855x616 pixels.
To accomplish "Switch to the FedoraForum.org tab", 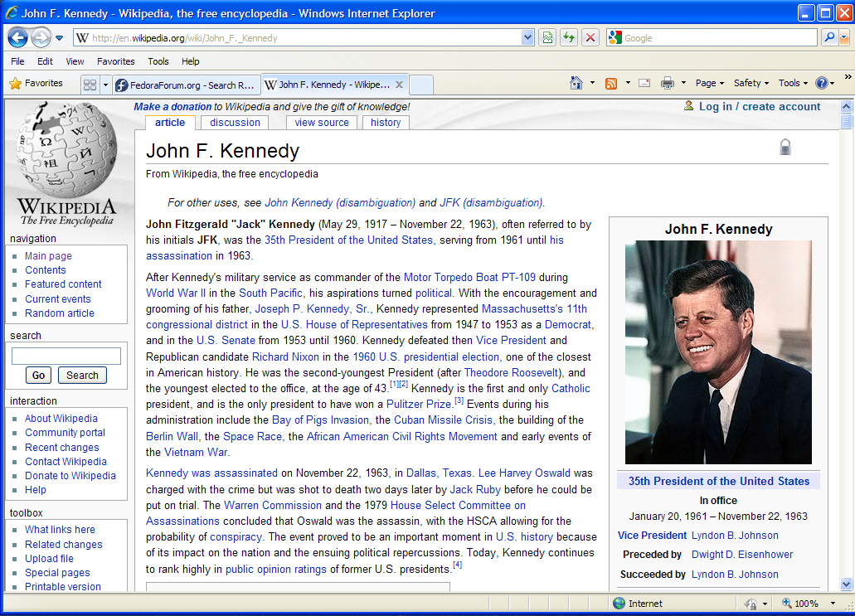I will click(x=186, y=85).
